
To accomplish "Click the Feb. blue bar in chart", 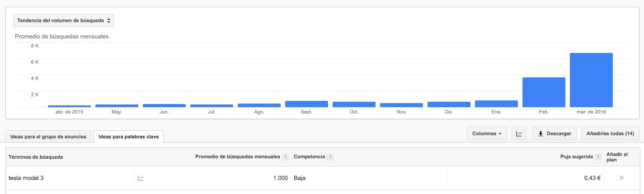I will (544, 92).
